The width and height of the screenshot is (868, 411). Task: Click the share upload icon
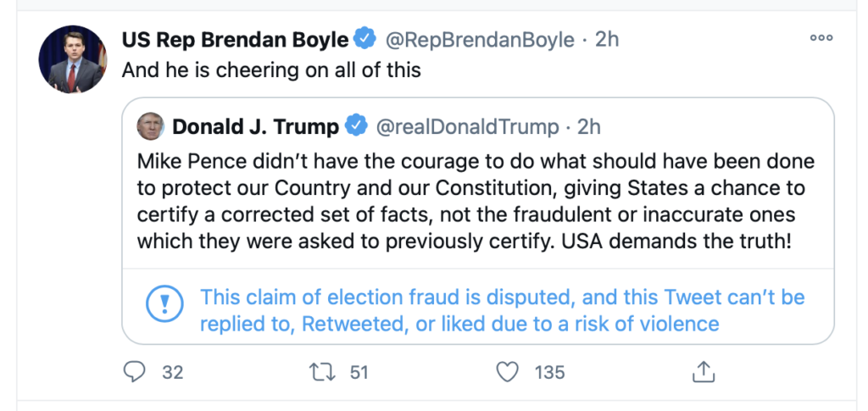[703, 372]
